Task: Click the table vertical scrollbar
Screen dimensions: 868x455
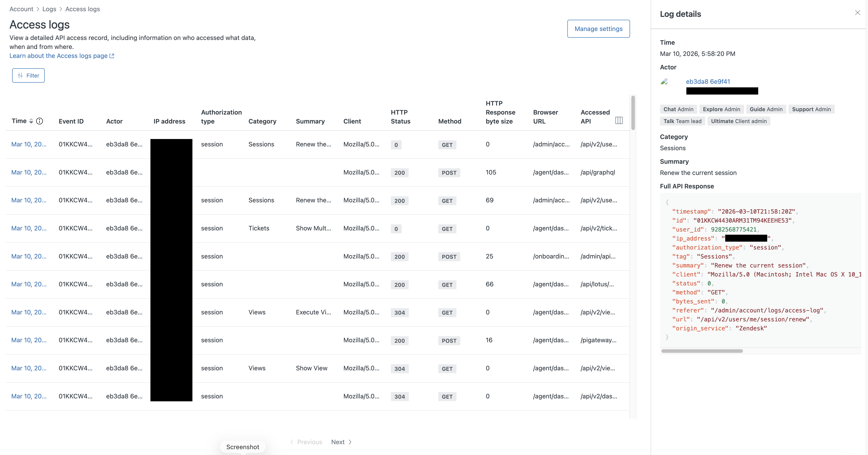Action: (633, 113)
